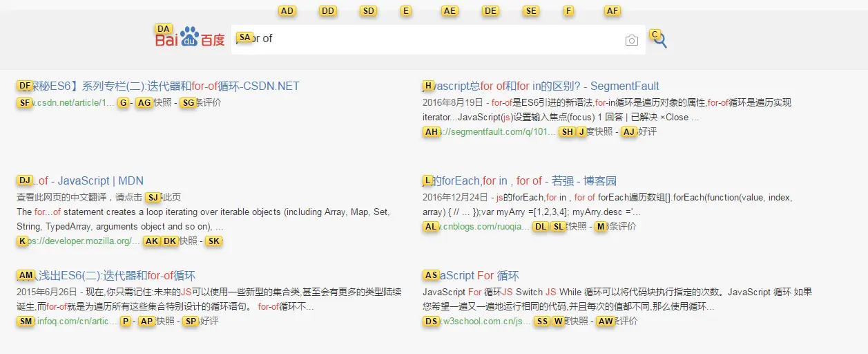Click the magnifier search button
The width and height of the screenshot is (868, 354).
tap(659, 40)
